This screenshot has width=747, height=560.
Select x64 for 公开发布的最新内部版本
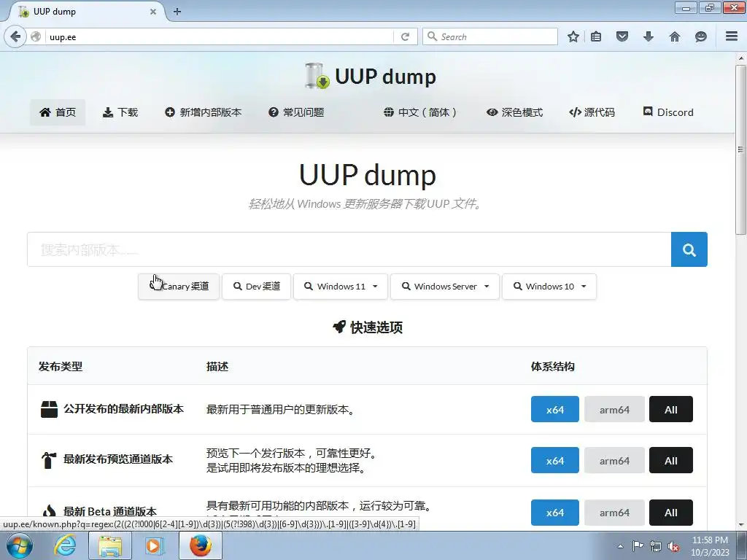[555, 409]
